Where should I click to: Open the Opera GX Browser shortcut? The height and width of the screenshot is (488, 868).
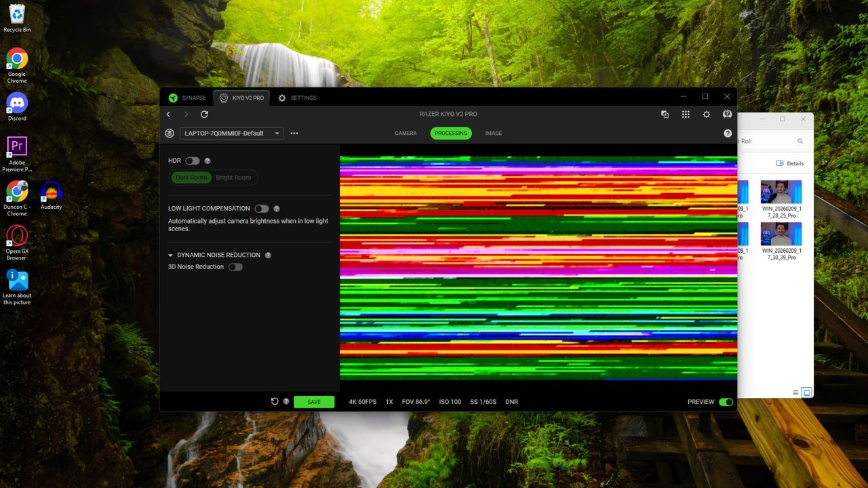[17, 243]
